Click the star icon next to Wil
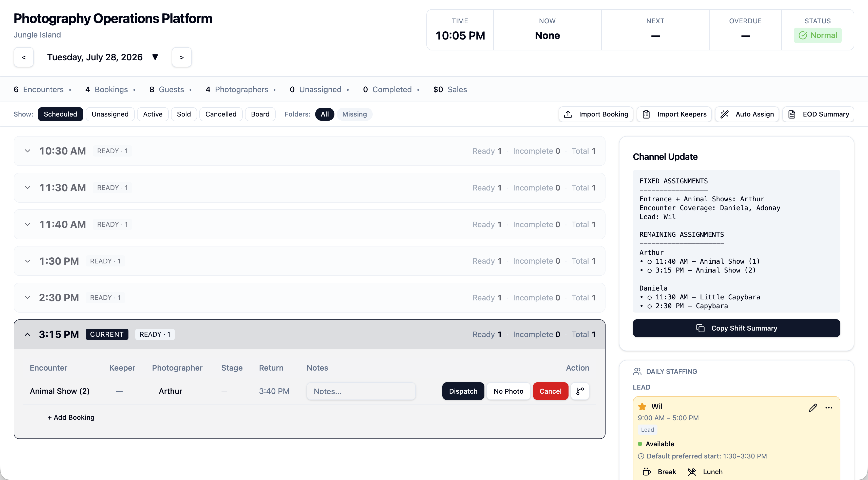 (642, 407)
